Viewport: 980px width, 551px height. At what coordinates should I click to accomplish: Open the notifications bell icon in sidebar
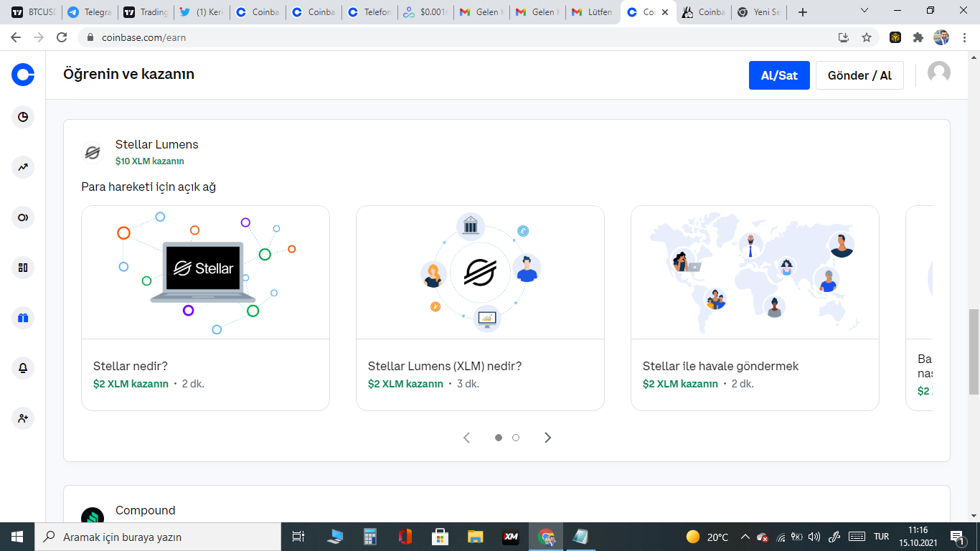point(23,368)
